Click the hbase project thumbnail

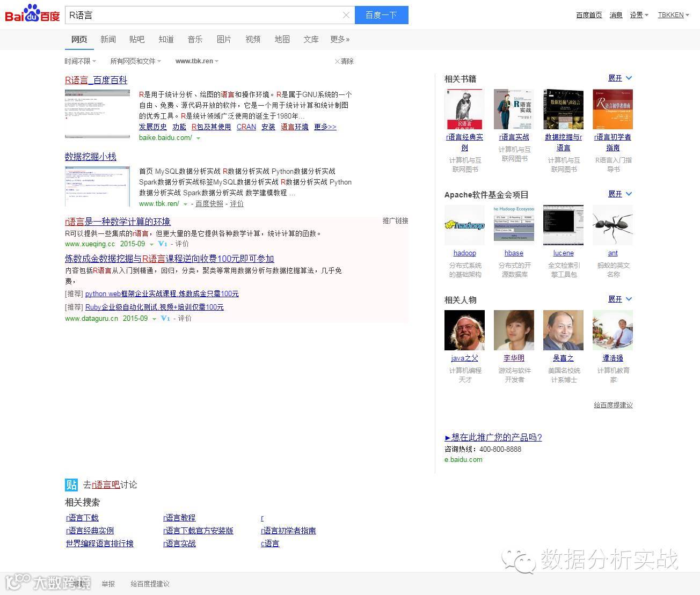point(514,225)
